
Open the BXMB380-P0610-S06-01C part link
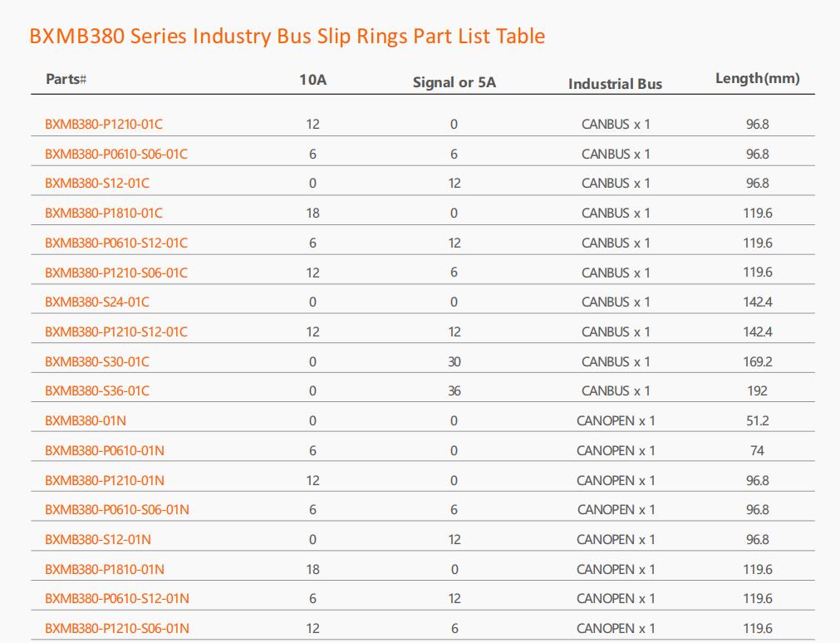click(115, 155)
